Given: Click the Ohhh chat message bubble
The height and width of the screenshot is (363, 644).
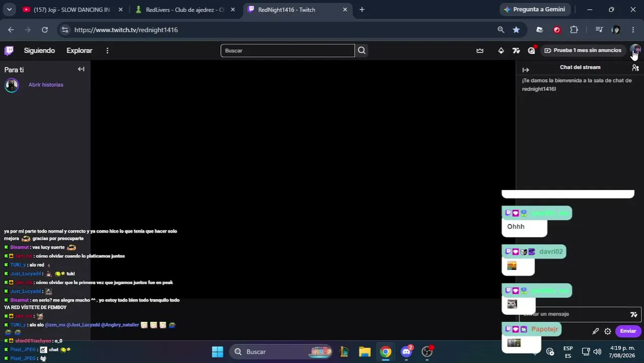Looking at the screenshot, I should coord(525,228).
